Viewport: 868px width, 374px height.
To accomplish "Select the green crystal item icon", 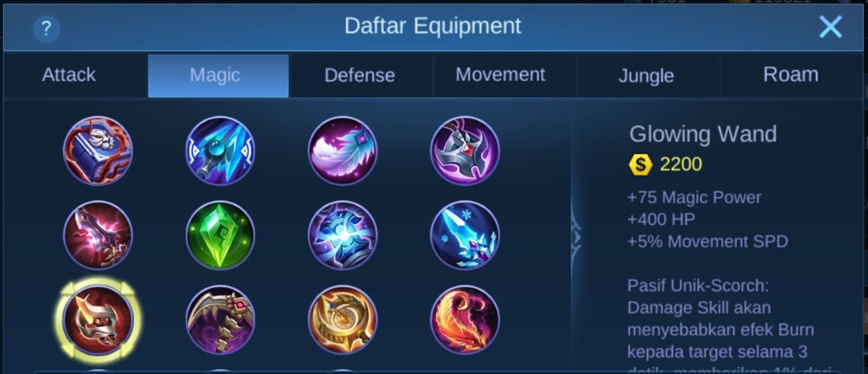I will 220,235.
